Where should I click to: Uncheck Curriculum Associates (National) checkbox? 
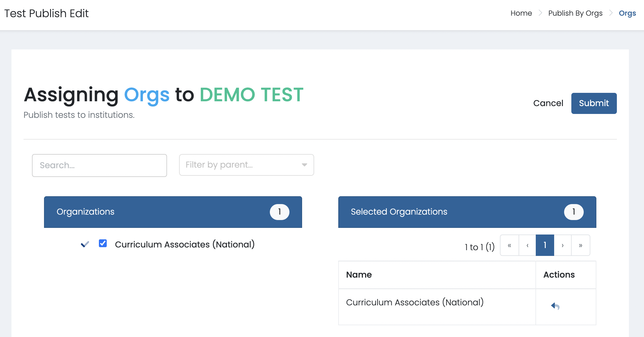(103, 243)
